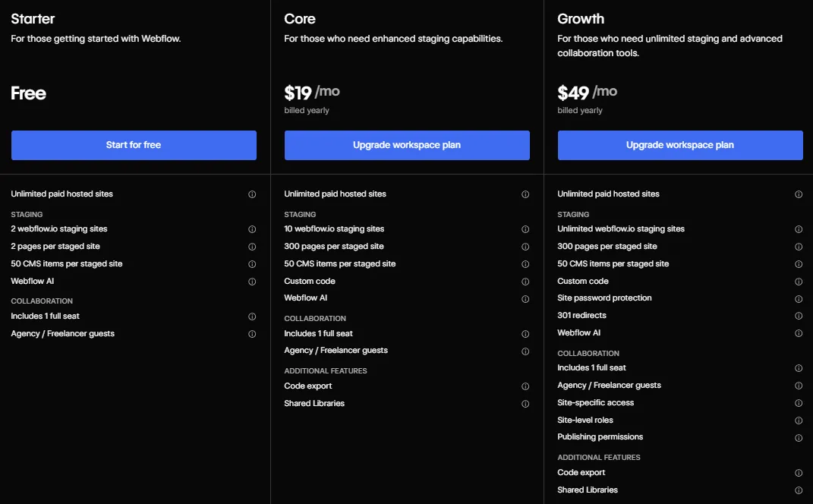Open tooltip for Agency / Freelancer guests in Growth
Viewport: 813px width, 504px height.
click(x=799, y=385)
